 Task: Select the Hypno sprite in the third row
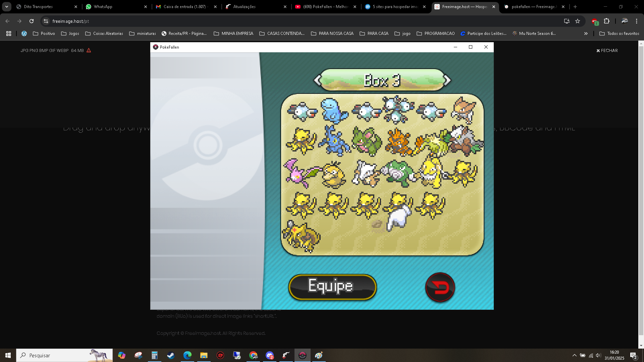(x=431, y=172)
